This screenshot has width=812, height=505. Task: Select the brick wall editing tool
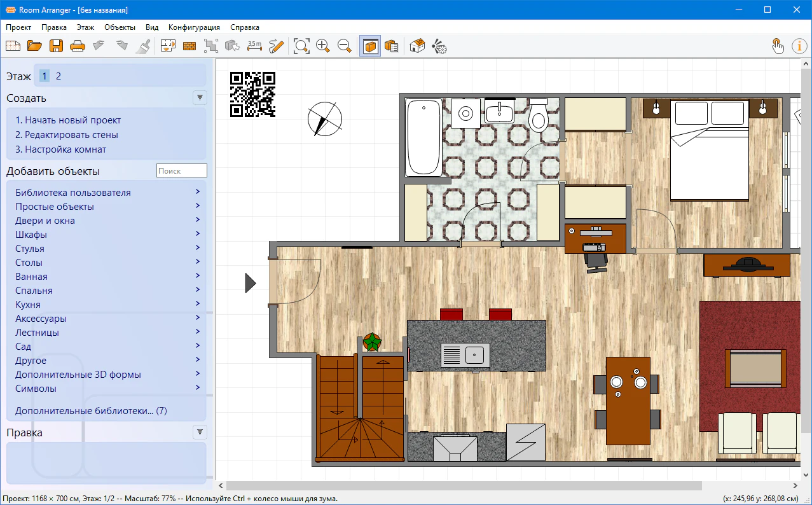pos(189,46)
